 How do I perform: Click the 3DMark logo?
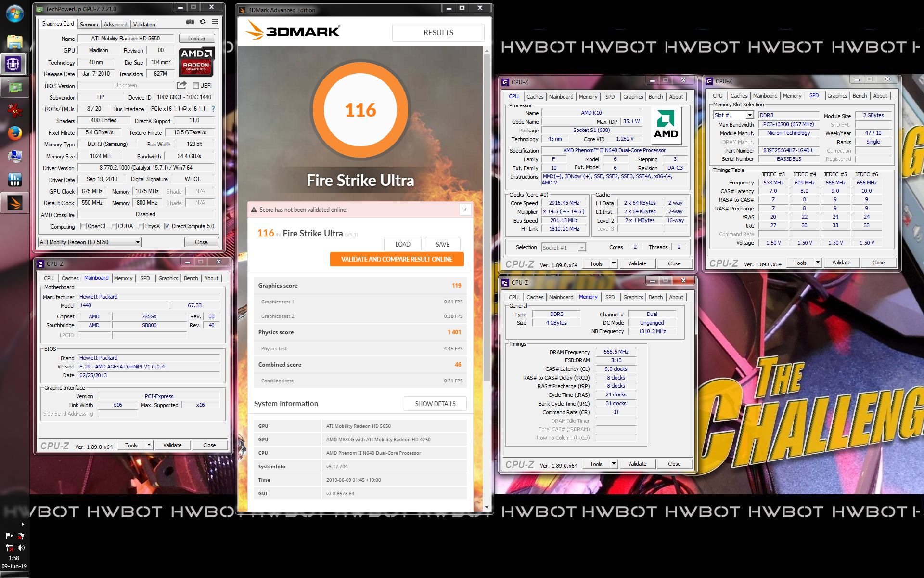pyautogui.click(x=293, y=31)
